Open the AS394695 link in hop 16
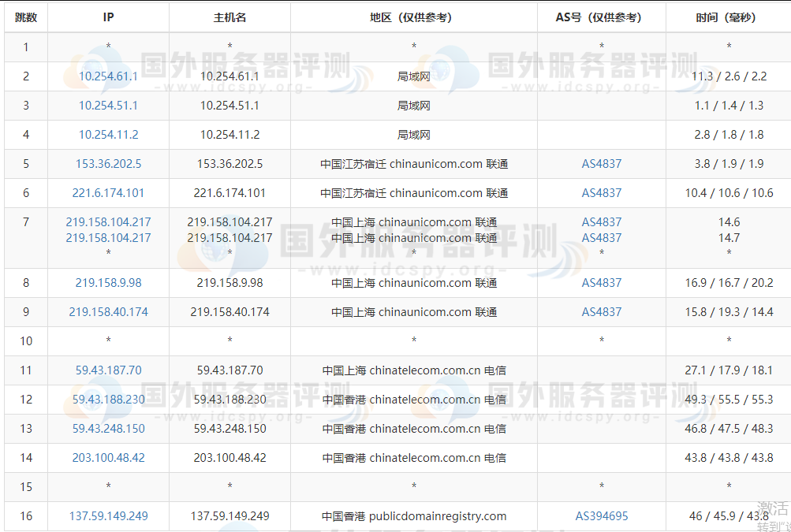The width and height of the screenshot is (791, 532). pyautogui.click(x=602, y=516)
